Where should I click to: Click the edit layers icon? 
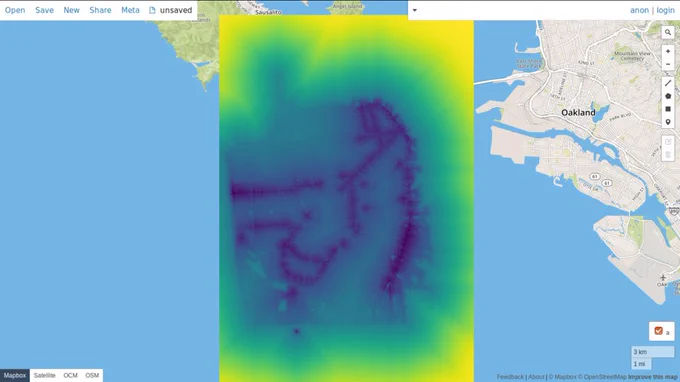(668, 142)
